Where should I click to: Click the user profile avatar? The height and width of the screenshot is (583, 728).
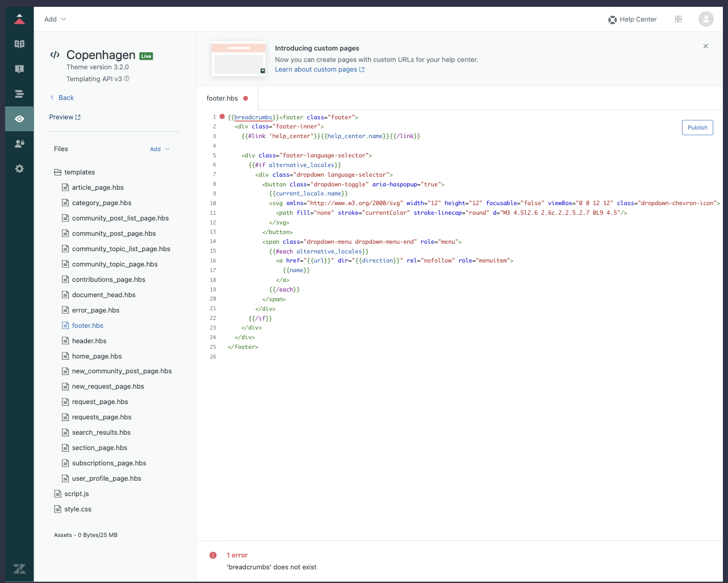[x=706, y=19]
